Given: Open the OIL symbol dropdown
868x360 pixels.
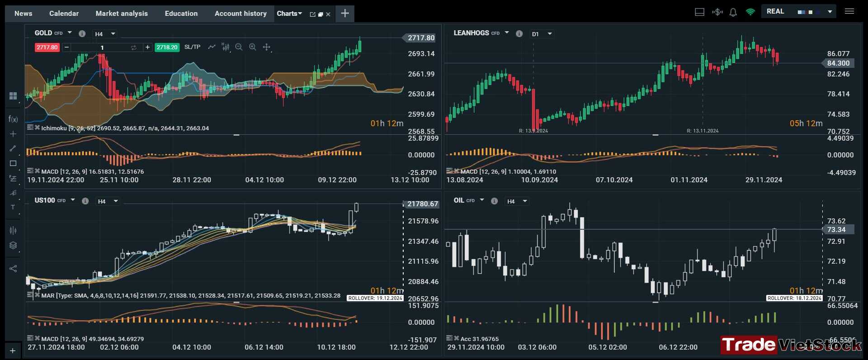Looking at the screenshot, I should [x=482, y=200].
